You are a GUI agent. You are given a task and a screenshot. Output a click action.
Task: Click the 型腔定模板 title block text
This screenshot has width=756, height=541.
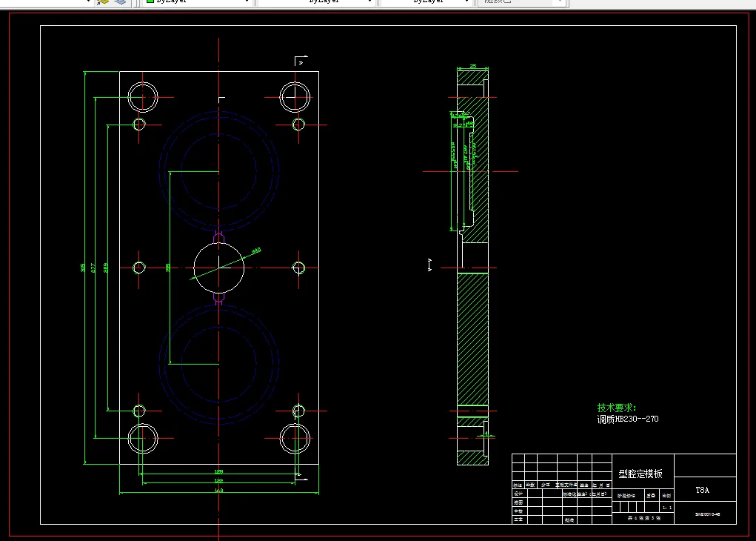pos(640,474)
